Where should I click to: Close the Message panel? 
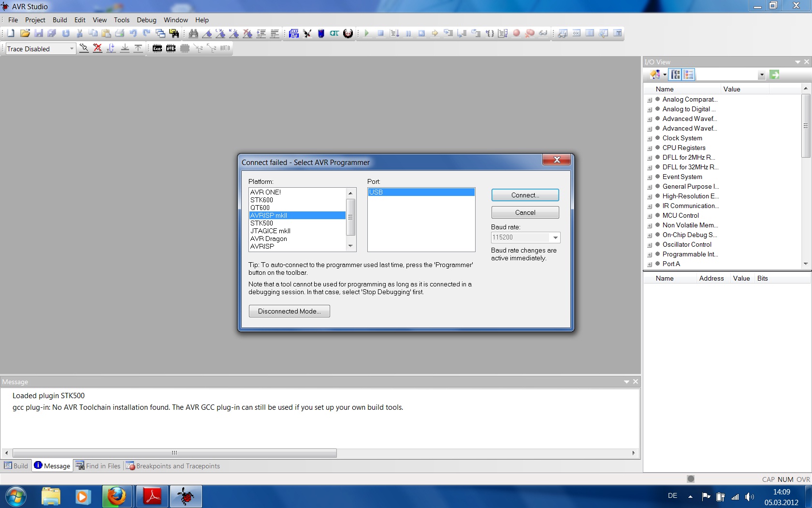pyautogui.click(x=636, y=382)
